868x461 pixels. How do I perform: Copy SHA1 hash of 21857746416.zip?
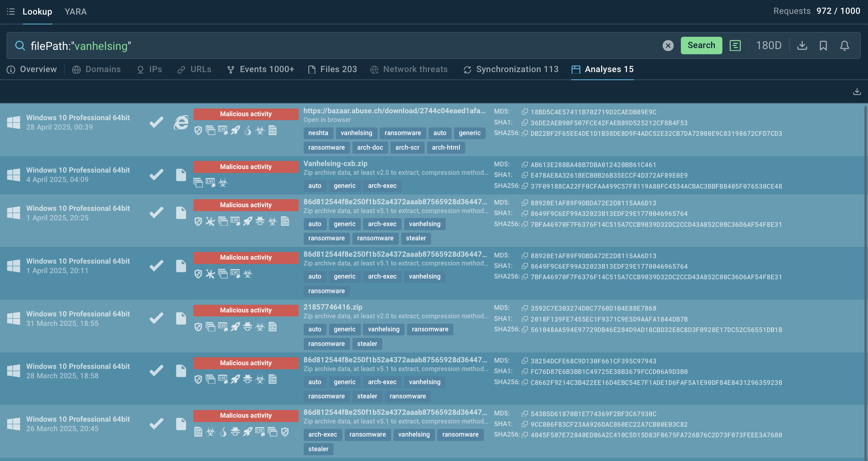point(525,319)
